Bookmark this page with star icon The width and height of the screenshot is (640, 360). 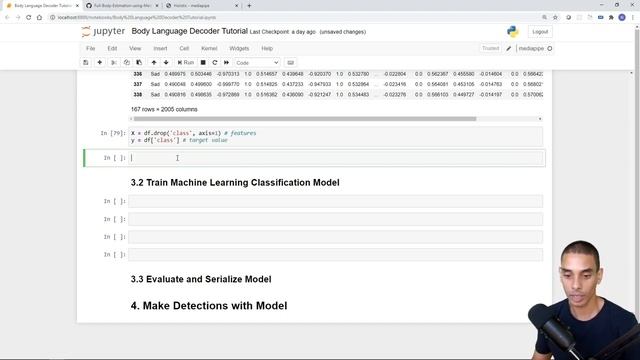[555, 18]
